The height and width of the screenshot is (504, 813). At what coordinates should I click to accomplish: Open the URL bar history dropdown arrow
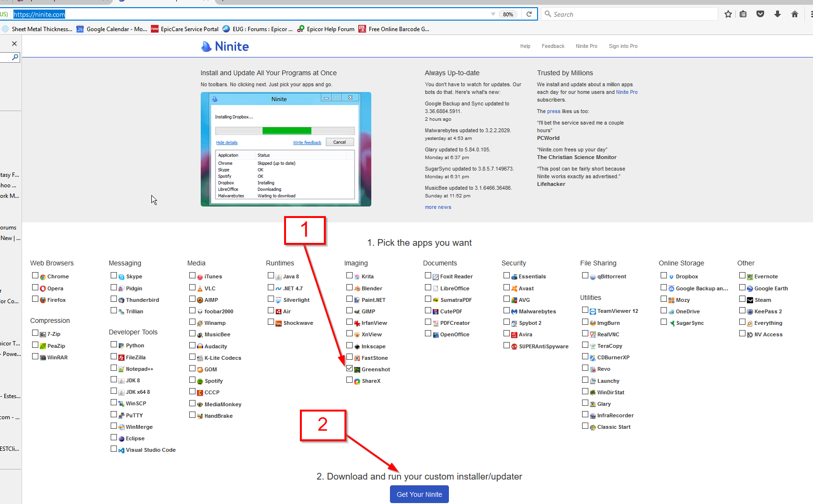493,14
